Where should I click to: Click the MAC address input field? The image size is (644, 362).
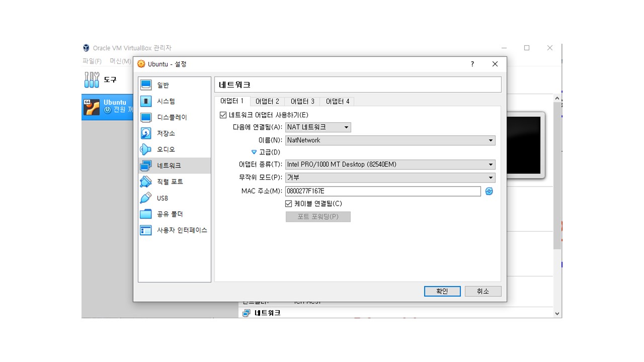tap(383, 191)
